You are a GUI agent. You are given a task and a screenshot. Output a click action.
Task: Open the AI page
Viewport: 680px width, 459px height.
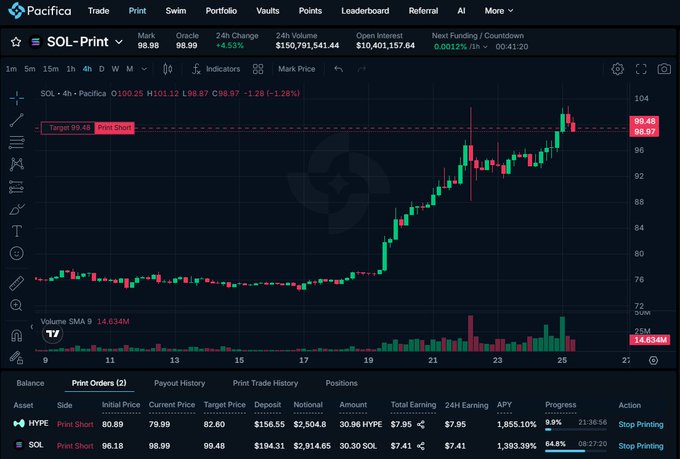pos(461,10)
